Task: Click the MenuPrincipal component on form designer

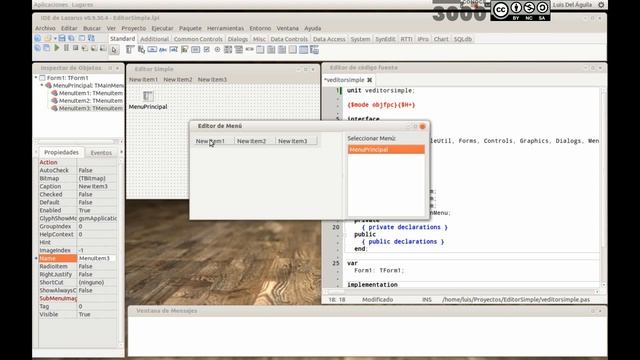Action: 148,96
